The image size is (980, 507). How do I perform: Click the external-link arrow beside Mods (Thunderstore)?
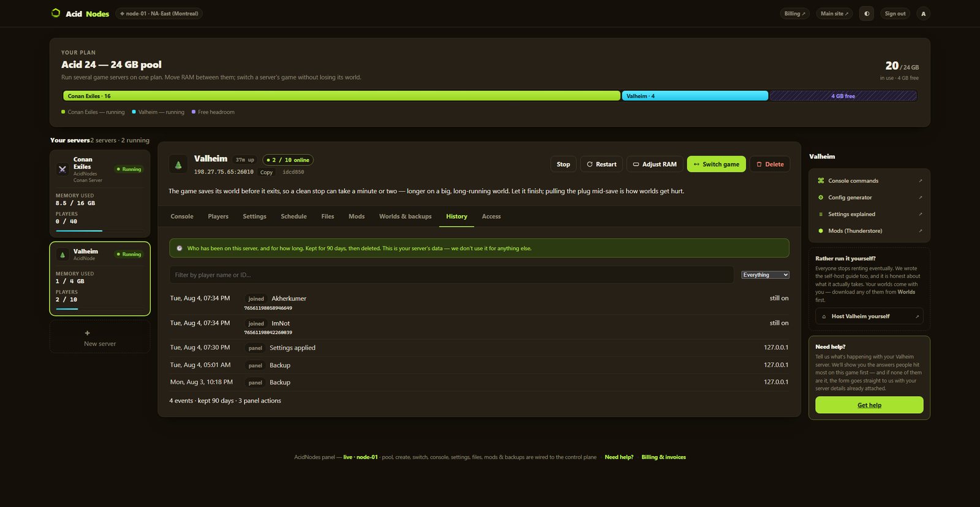tap(920, 231)
